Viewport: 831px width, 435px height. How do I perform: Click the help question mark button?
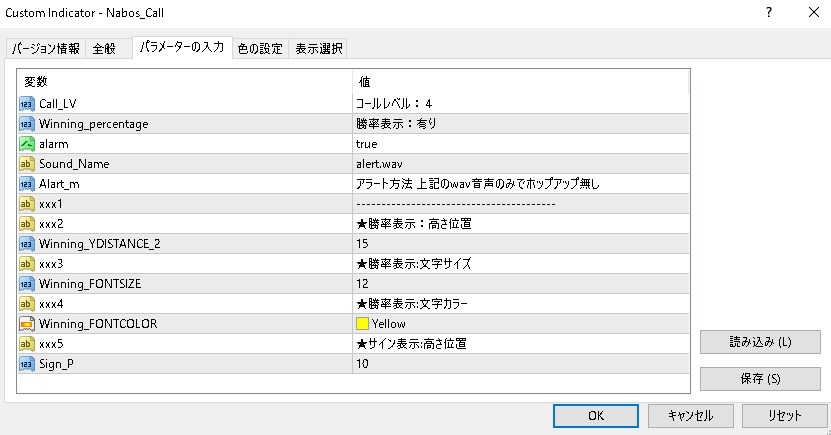[x=769, y=12]
